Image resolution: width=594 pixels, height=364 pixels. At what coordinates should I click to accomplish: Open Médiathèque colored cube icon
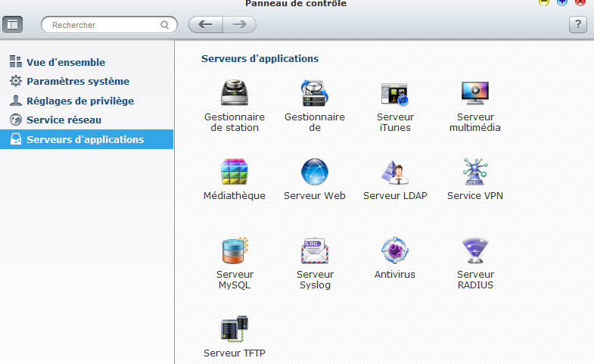click(235, 172)
